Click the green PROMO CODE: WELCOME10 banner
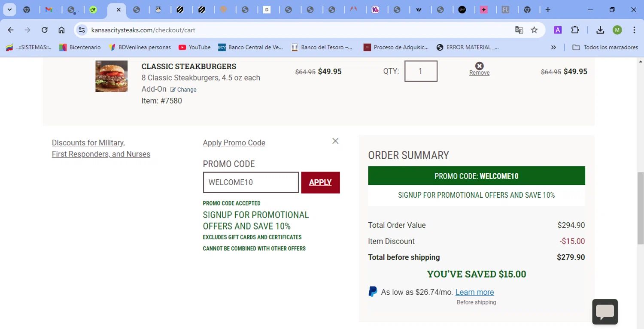 click(x=477, y=176)
